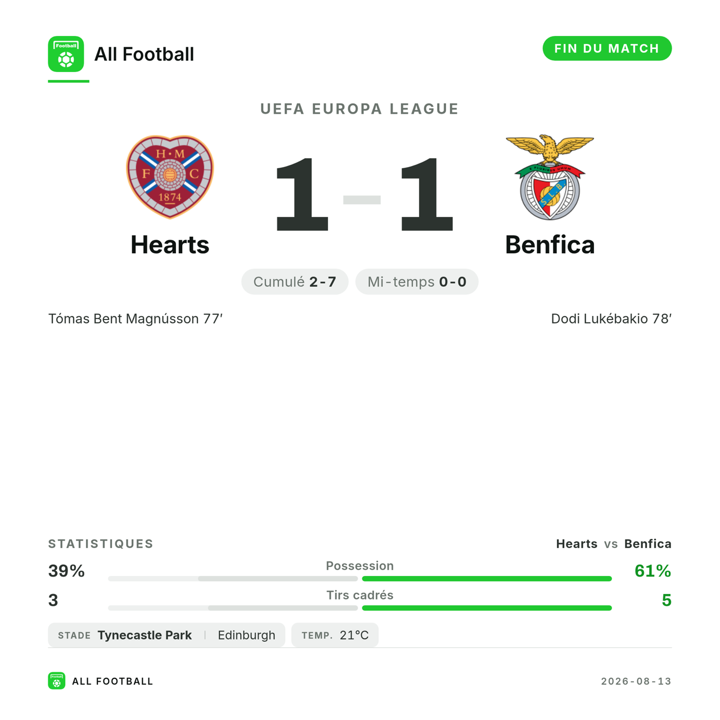Viewport: 720px width, 720px height.
Task: Select the Benfica team name
Action: coord(550,245)
